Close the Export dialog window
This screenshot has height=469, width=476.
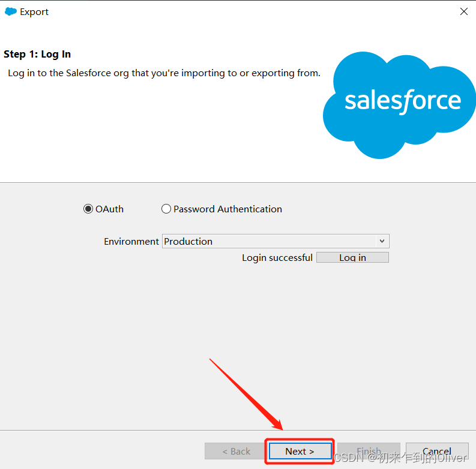[463, 11]
